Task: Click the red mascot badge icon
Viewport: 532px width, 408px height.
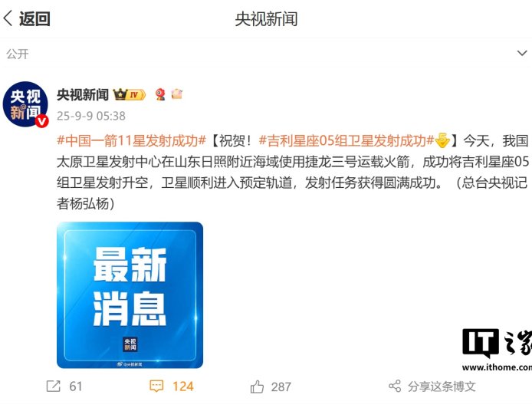Action: [160, 94]
